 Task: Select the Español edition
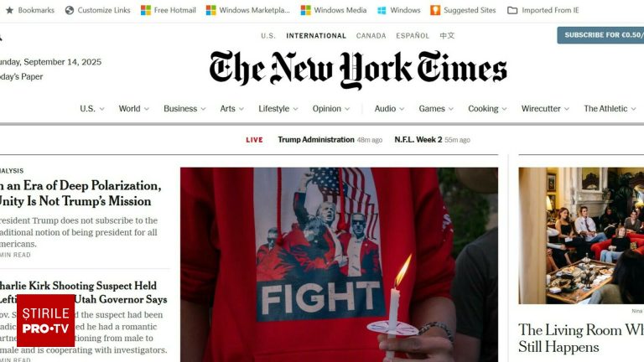(413, 36)
